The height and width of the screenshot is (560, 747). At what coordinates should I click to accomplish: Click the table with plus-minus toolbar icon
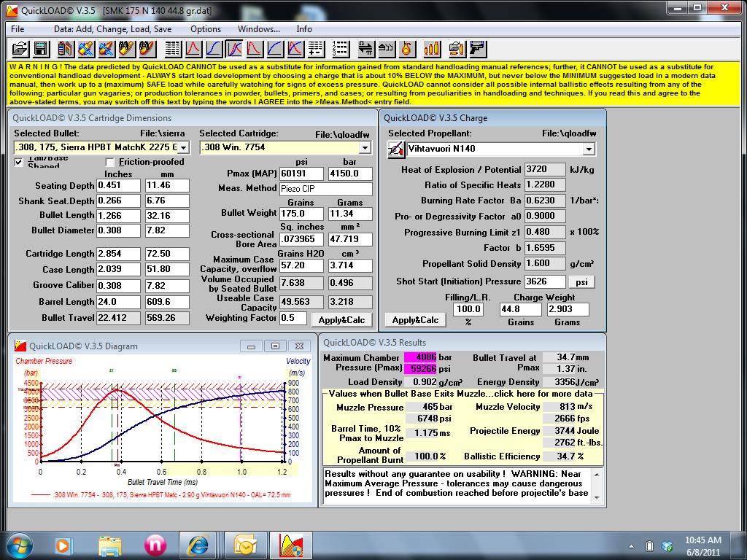click(x=316, y=49)
